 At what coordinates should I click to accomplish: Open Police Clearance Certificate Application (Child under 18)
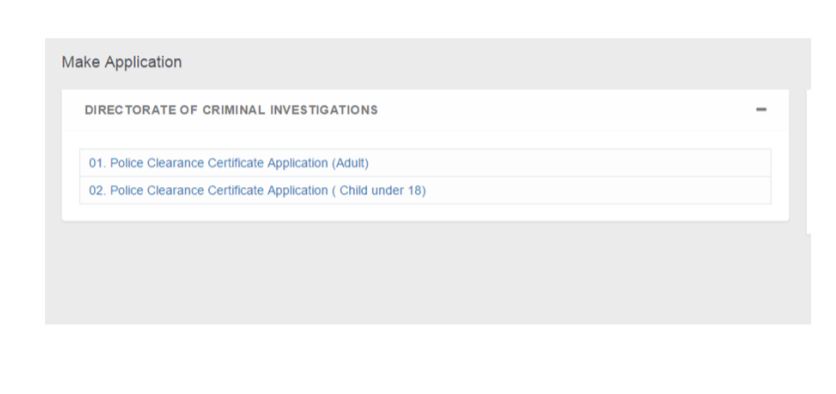257,190
